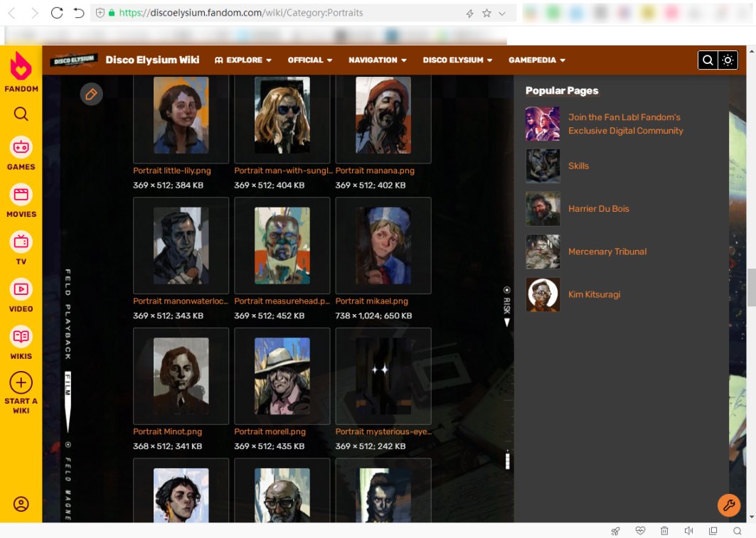Open Join the Fan Lab community link
The width and height of the screenshot is (756, 538).
tap(626, 124)
